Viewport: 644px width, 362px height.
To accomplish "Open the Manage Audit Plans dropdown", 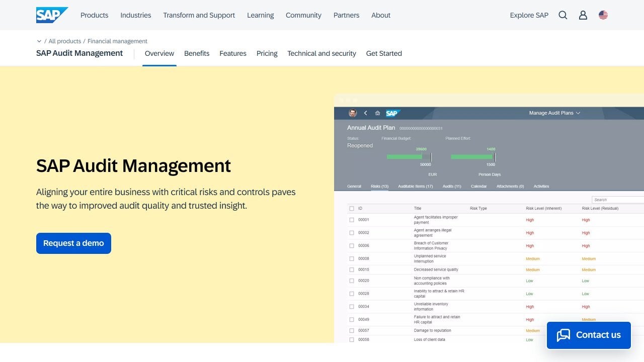I will point(554,113).
